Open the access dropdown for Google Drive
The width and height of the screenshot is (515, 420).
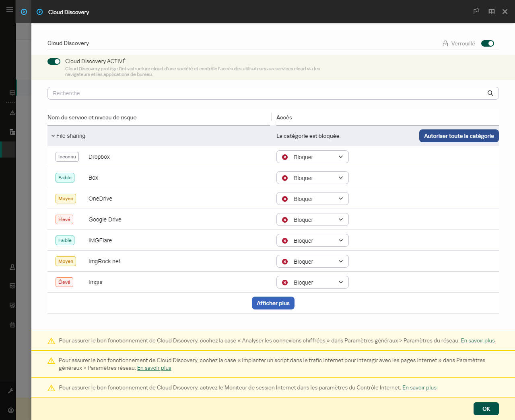pos(312,219)
